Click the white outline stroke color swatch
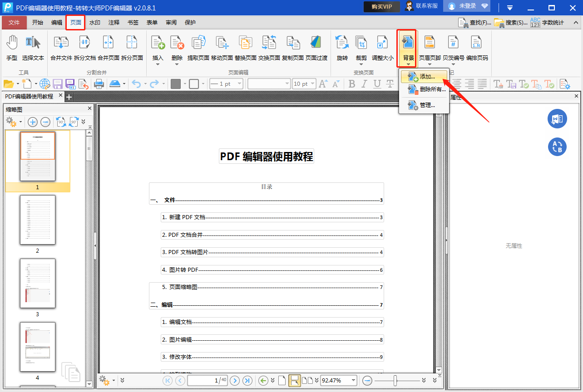583x392 pixels. (194, 84)
